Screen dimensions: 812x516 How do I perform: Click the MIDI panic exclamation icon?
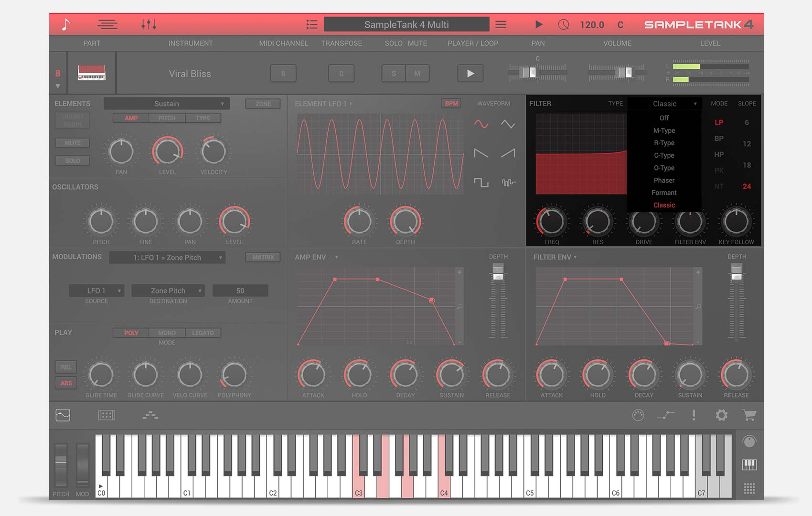tap(694, 415)
